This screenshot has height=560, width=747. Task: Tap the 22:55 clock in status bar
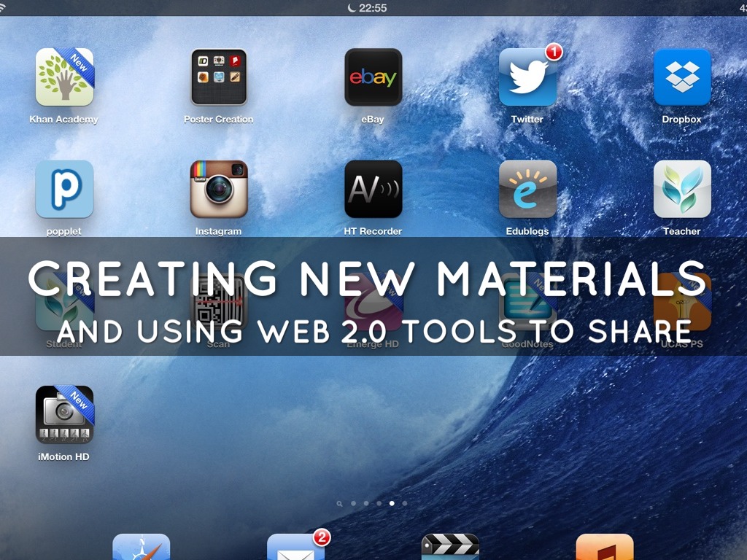[x=368, y=8]
